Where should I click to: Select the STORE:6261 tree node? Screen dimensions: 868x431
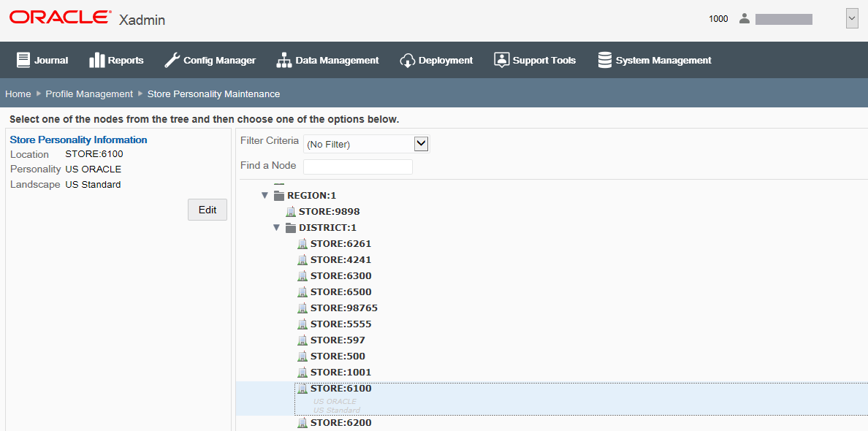click(341, 243)
